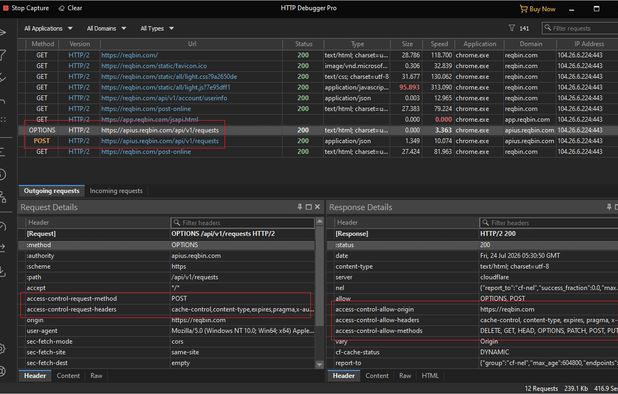Image resolution: width=618 pixels, height=394 pixels.
Task: Select the Content tab under Response Details
Action: point(377,375)
